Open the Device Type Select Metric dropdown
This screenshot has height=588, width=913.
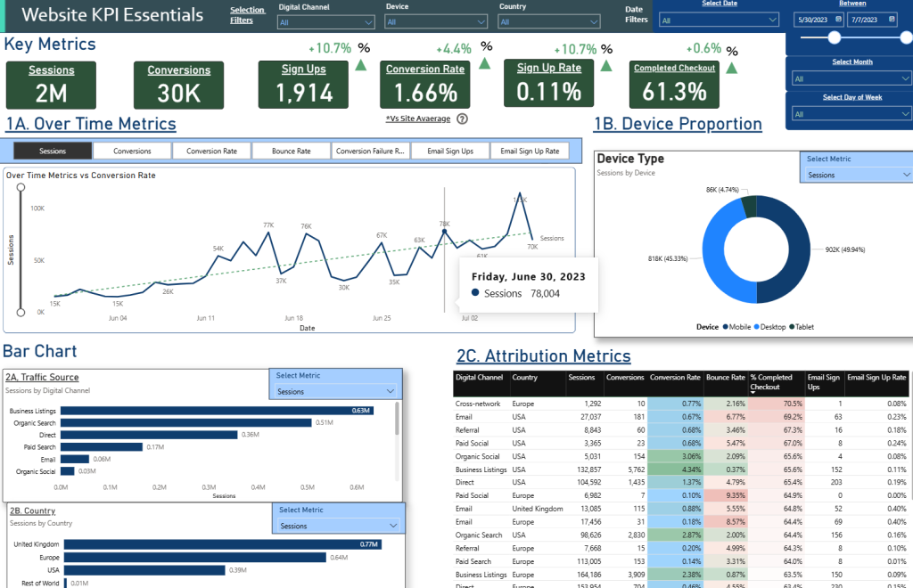tap(856, 176)
